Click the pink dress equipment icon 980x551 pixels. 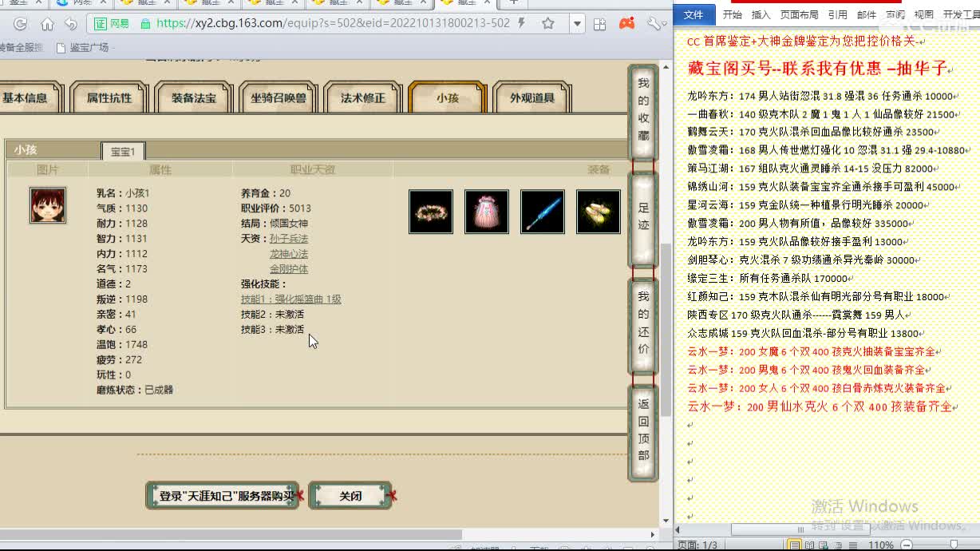pos(487,212)
